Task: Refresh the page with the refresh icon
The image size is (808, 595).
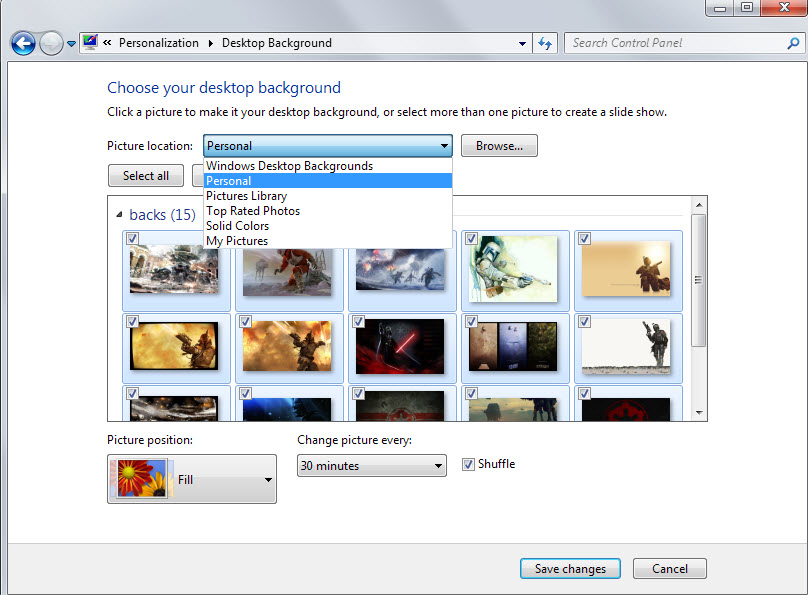Action: click(545, 43)
